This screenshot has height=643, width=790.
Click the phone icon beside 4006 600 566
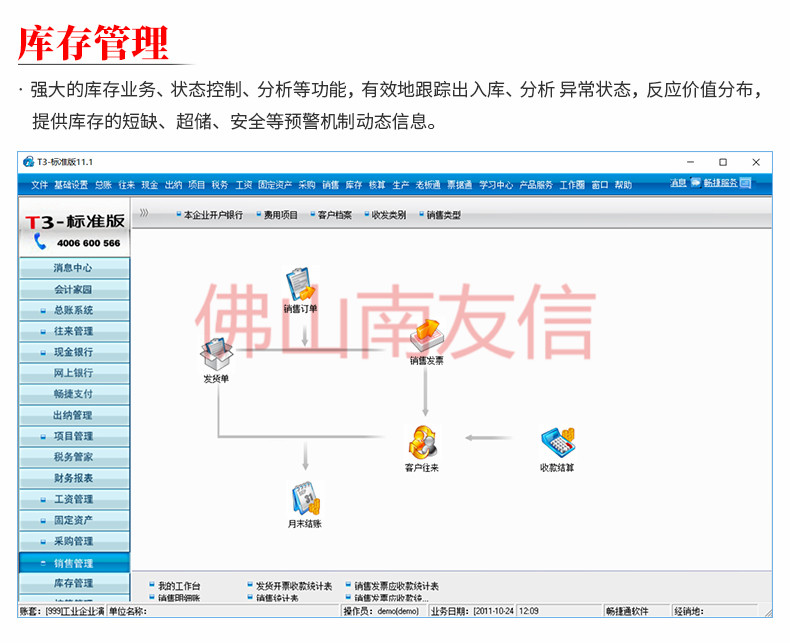pos(40,241)
